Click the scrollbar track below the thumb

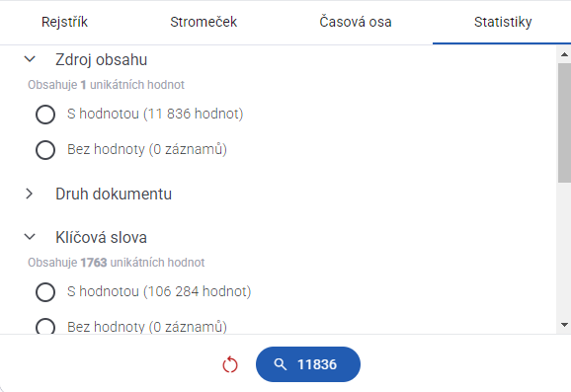(x=564, y=250)
